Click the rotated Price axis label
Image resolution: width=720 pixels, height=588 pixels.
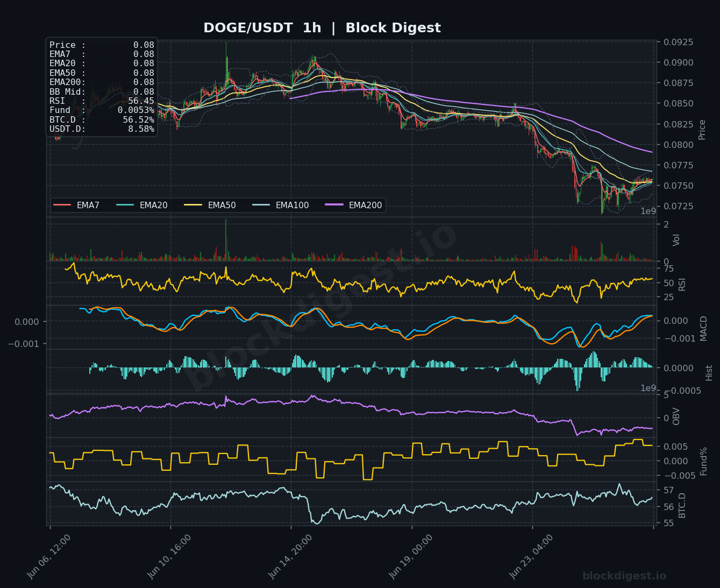click(x=702, y=130)
